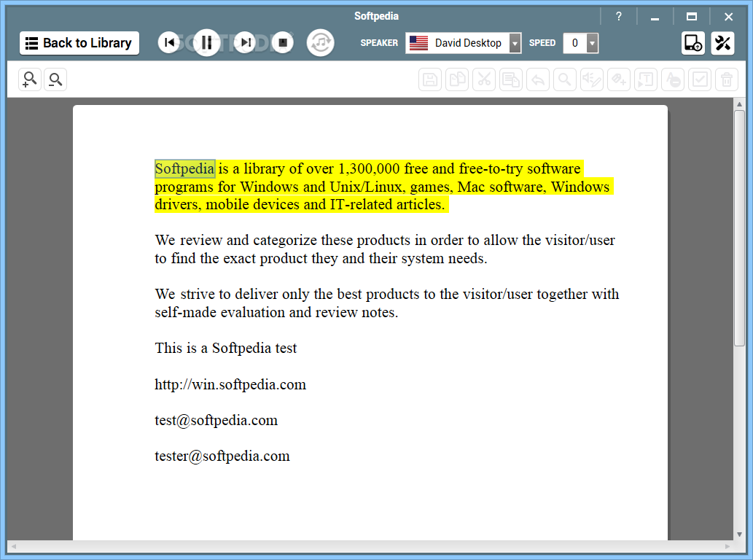The width and height of the screenshot is (753, 560).
Task: Click the scroll down arrow
Action: pos(739,534)
